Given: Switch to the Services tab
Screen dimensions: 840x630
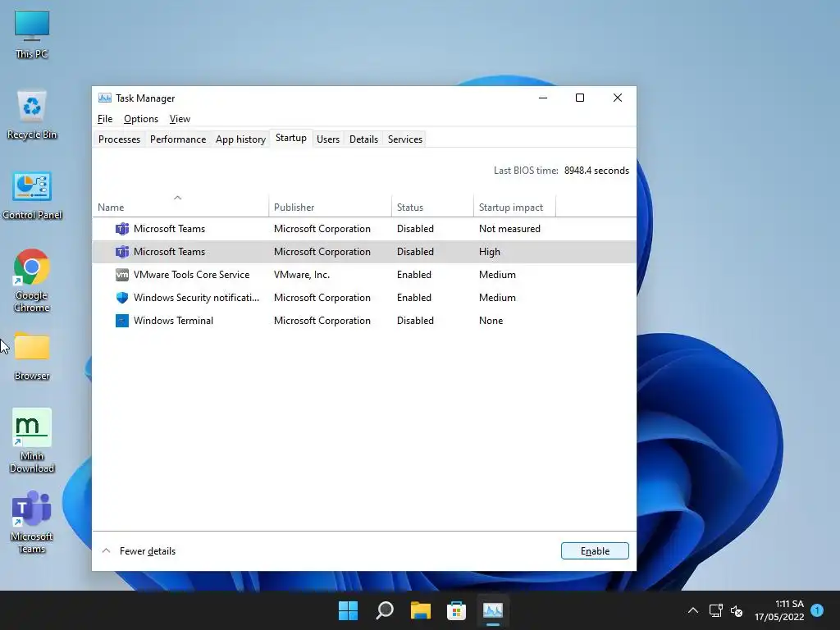Looking at the screenshot, I should coord(405,139).
